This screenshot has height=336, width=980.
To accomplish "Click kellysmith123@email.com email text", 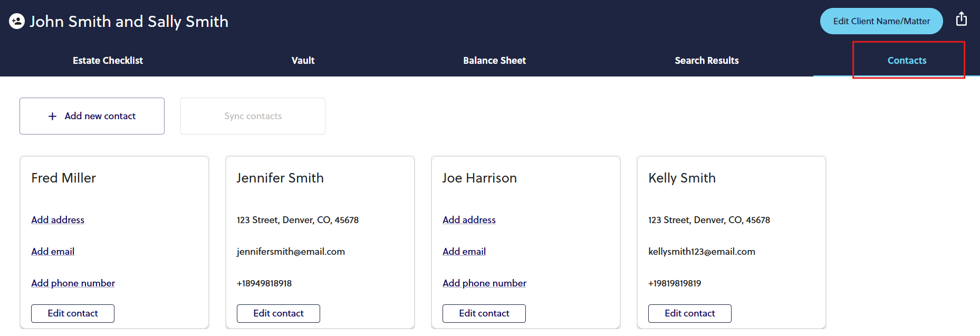I will [702, 252].
